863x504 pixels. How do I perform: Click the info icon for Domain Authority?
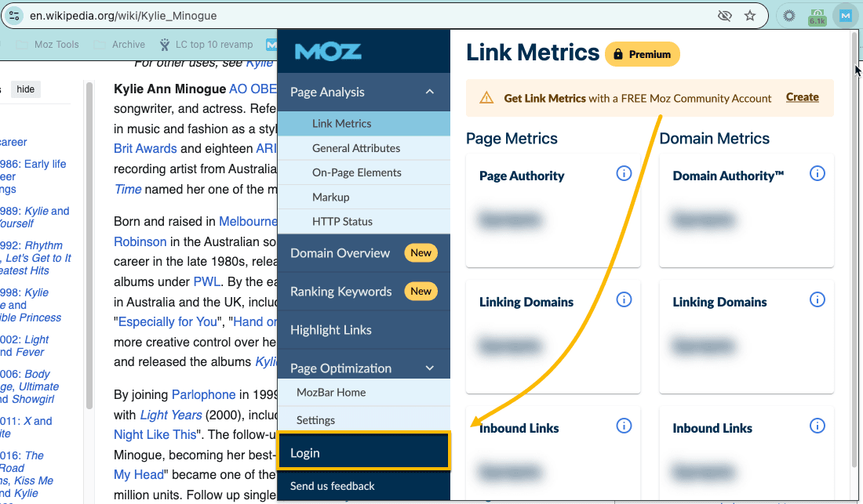tap(817, 173)
